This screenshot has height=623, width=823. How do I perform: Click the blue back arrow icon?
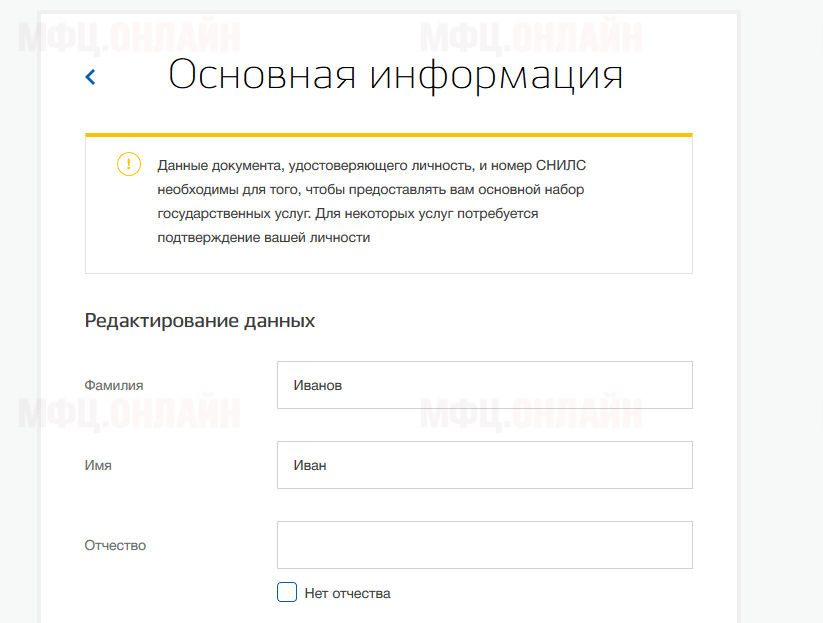coord(91,77)
